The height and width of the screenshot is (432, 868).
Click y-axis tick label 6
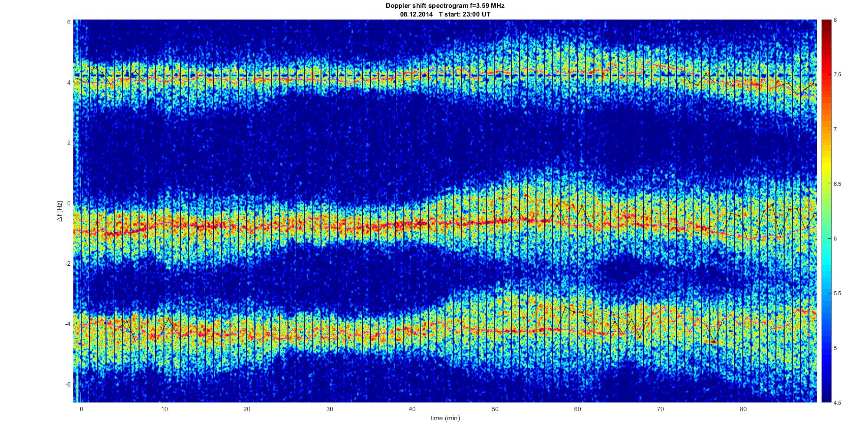(x=69, y=22)
